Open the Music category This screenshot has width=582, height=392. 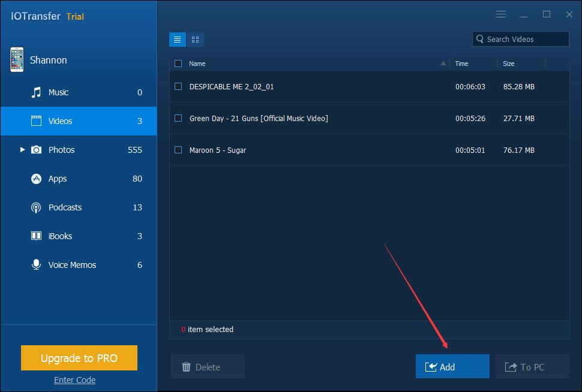pos(79,92)
